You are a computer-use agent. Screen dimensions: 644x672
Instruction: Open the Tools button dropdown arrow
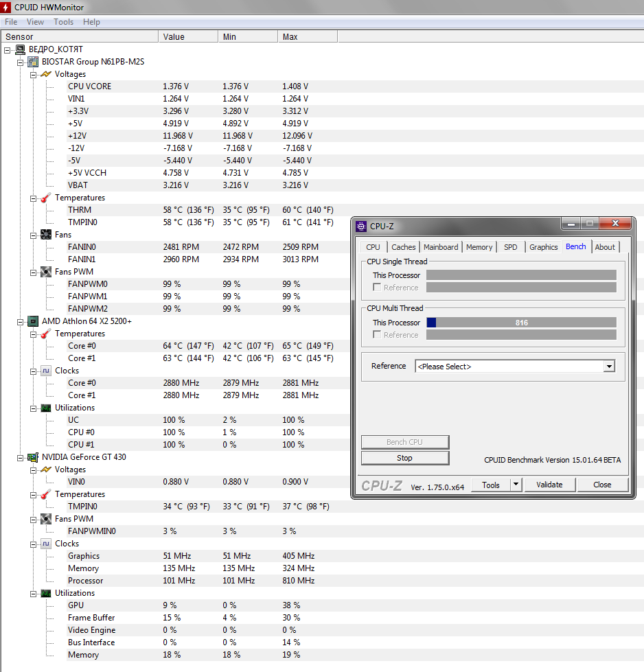[516, 485]
